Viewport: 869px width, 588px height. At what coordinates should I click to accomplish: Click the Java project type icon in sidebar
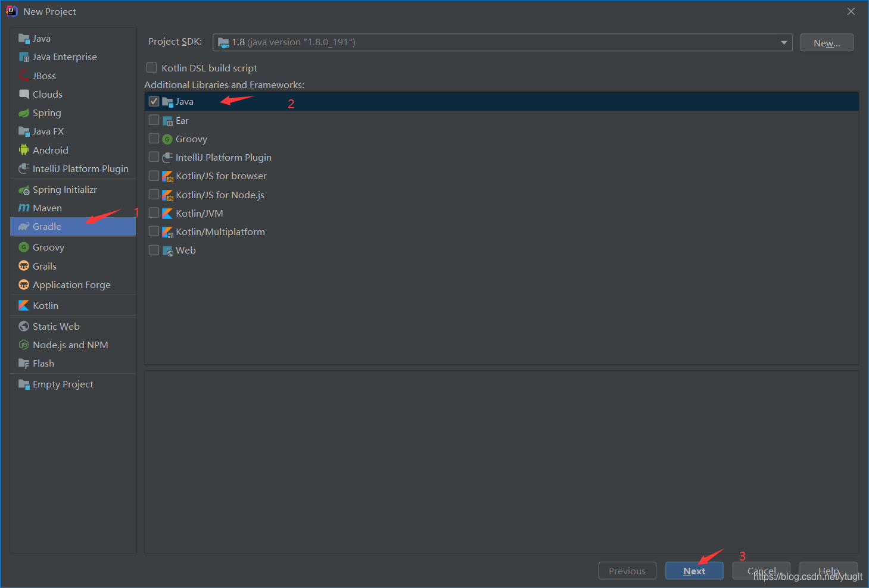[24, 39]
